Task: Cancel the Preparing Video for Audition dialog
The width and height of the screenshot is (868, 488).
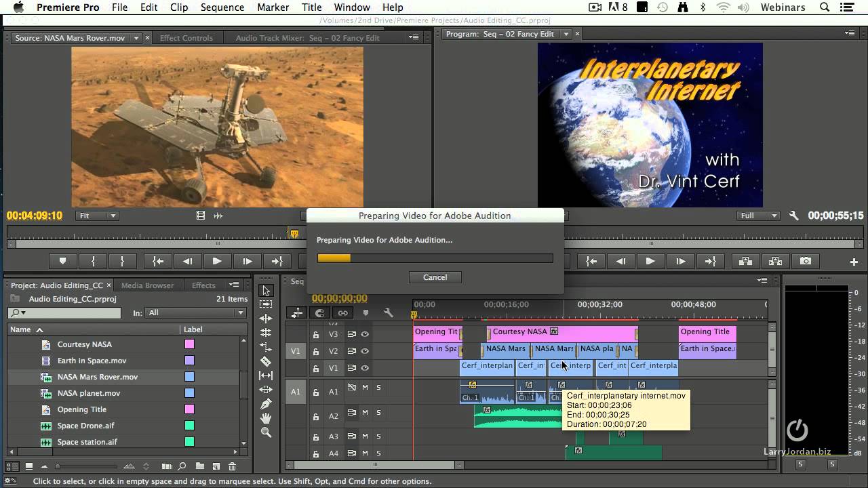Action: tap(435, 277)
